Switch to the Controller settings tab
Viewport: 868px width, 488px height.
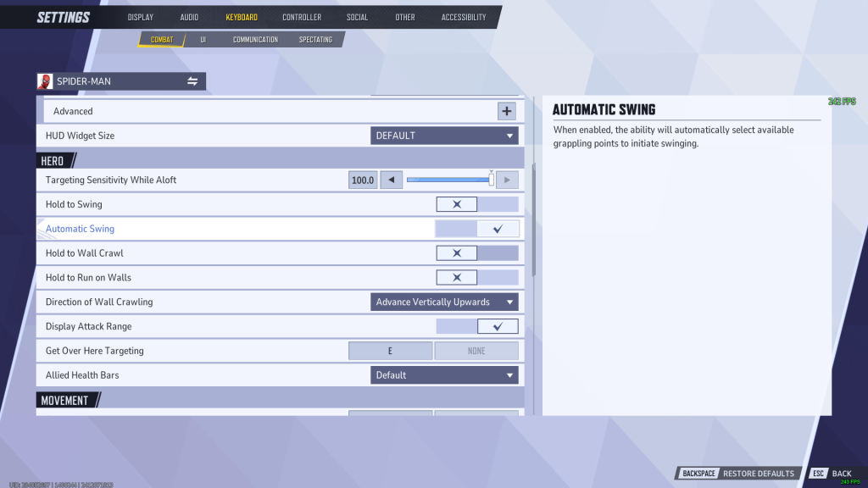point(302,17)
